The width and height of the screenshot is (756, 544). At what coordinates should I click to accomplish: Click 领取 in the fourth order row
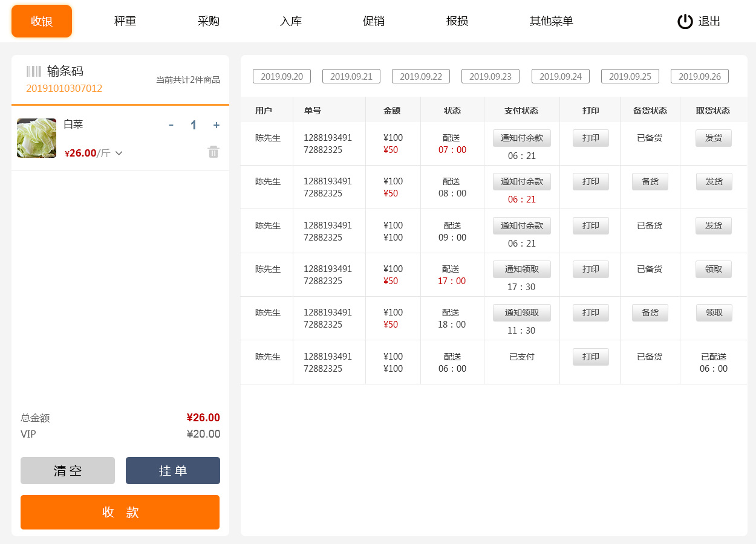tap(714, 270)
